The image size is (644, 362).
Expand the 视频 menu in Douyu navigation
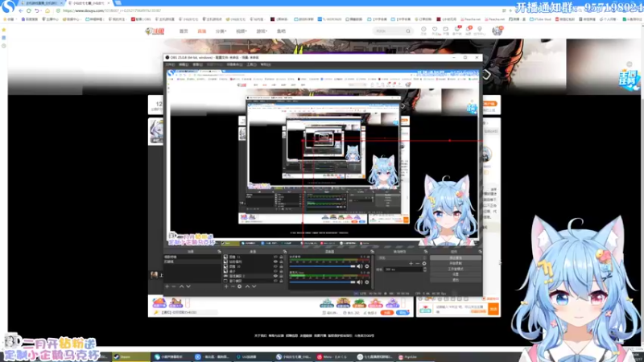coord(241,31)
